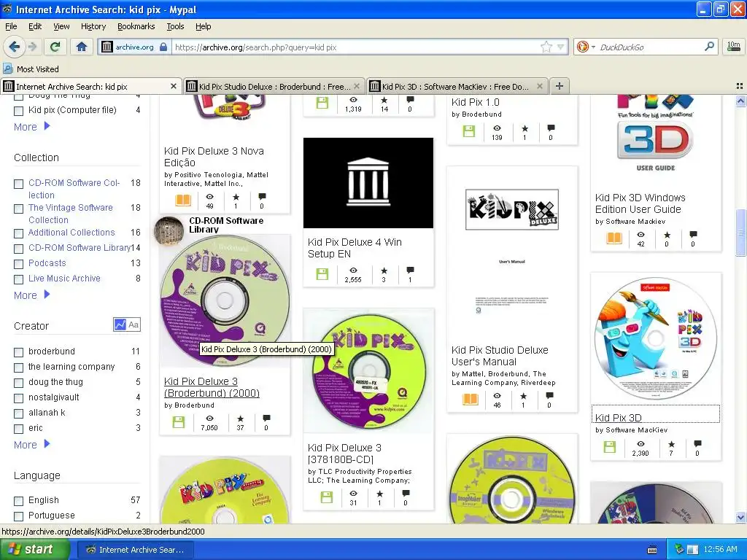This screenshot has width=747, height=560.
Task: Click the Most Visited bookmarks button
Action: click(x=31, y=69)
